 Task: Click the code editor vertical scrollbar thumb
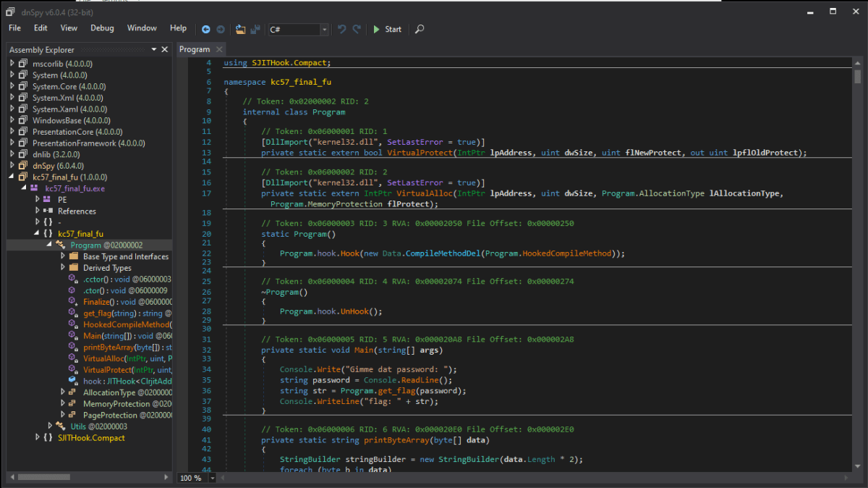point(857,77)
